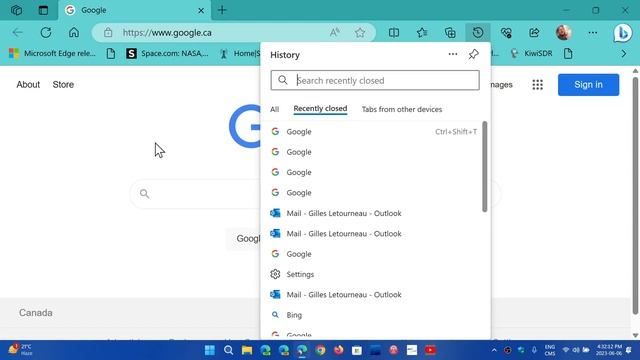This screenshot has height=360, width=640.
Task: Open the Share button in toolbar
Action: coord(534,33)
